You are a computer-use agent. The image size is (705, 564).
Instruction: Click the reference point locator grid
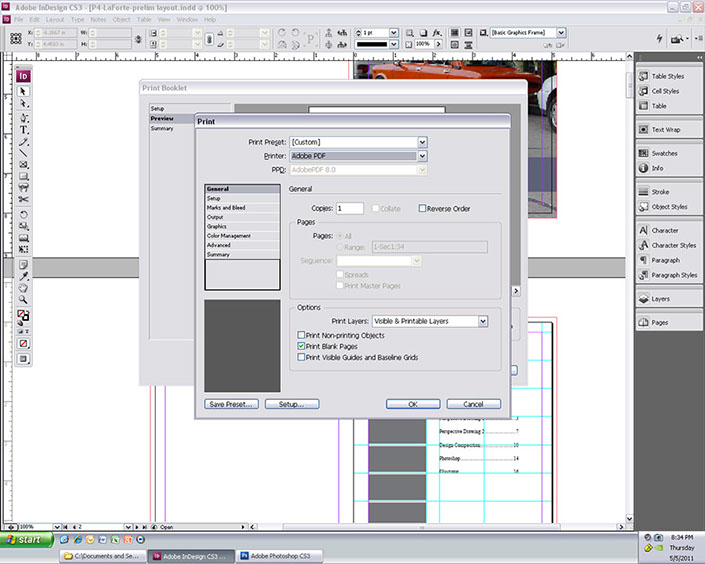tap(16, 38)
